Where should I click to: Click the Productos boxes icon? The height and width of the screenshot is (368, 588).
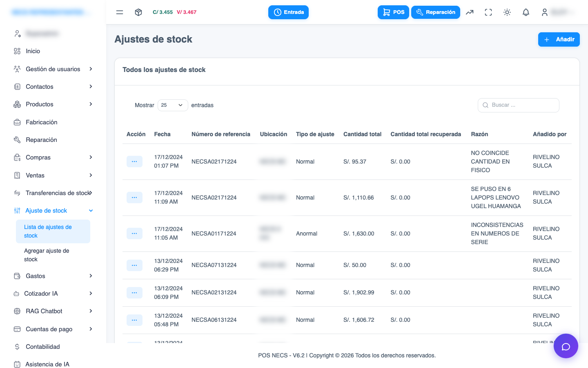17,104
